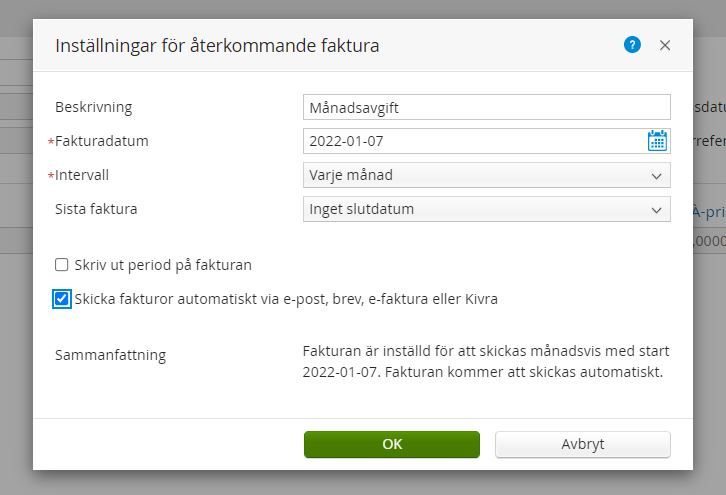Image resolution: width=726 pixels, height=495 pixels.
Task: Click the 'Skicka fakturor automatiskt via e-post' label text
Action: pyautogui.click(x=286, y=299)
